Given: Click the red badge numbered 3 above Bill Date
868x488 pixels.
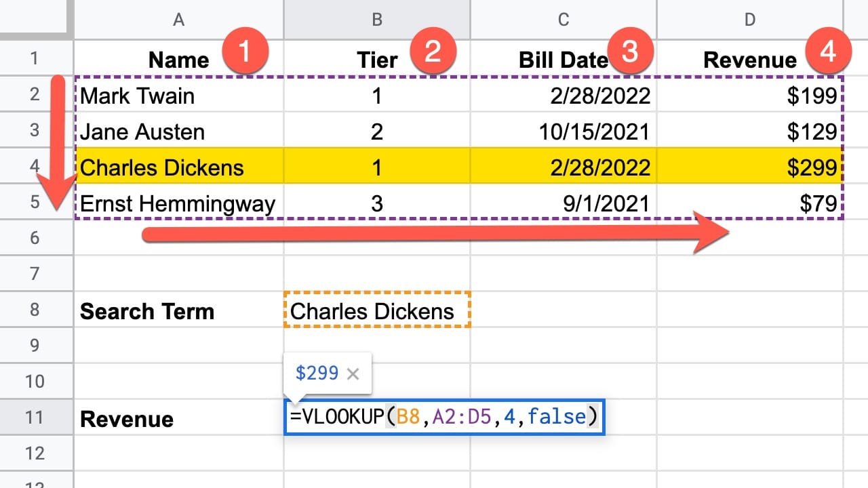Looking at the screenshot, I should 631,49.
